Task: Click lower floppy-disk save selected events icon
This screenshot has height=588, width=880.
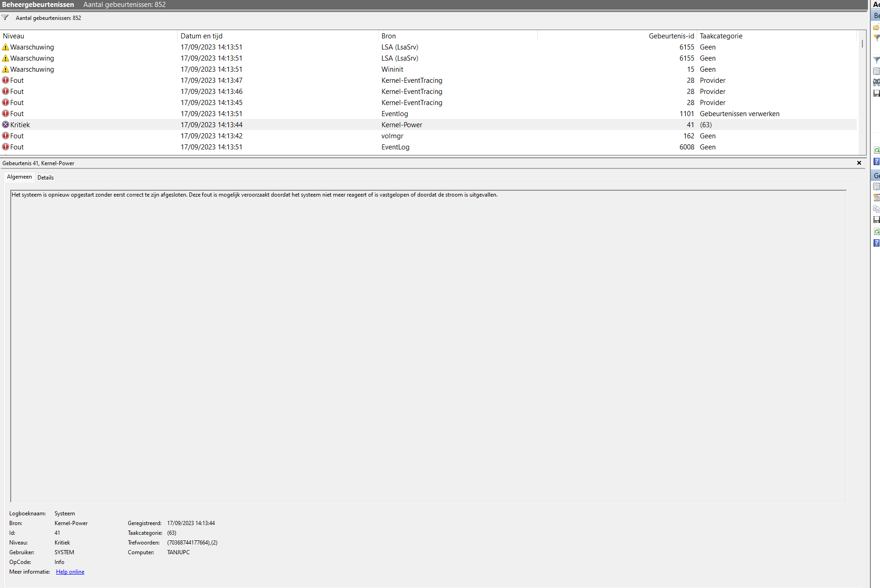Action: (876, 220)
